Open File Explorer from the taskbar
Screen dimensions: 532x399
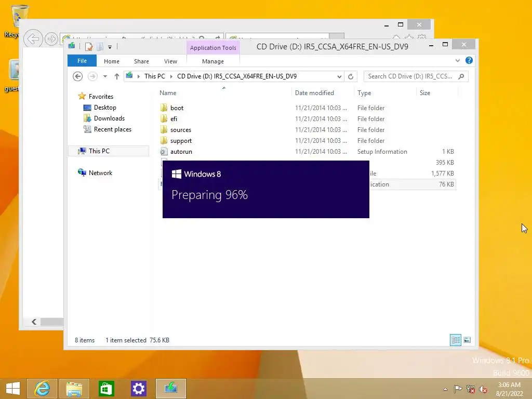(74, 389)
